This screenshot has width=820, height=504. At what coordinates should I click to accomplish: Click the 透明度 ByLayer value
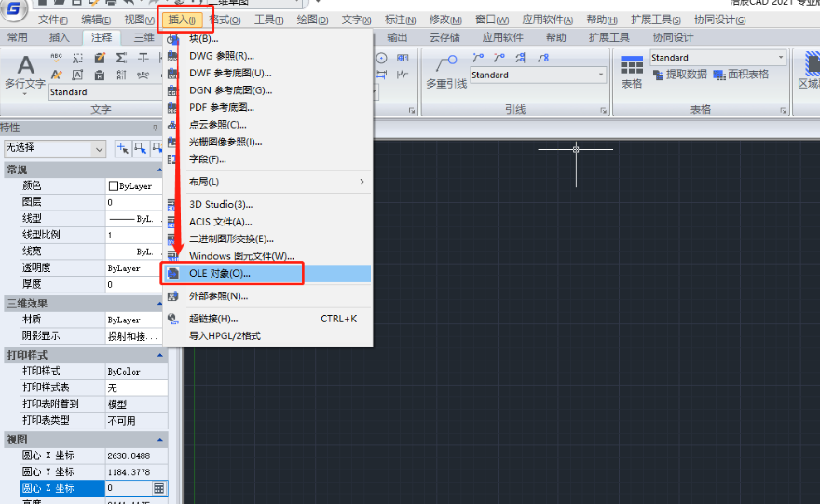134,268
